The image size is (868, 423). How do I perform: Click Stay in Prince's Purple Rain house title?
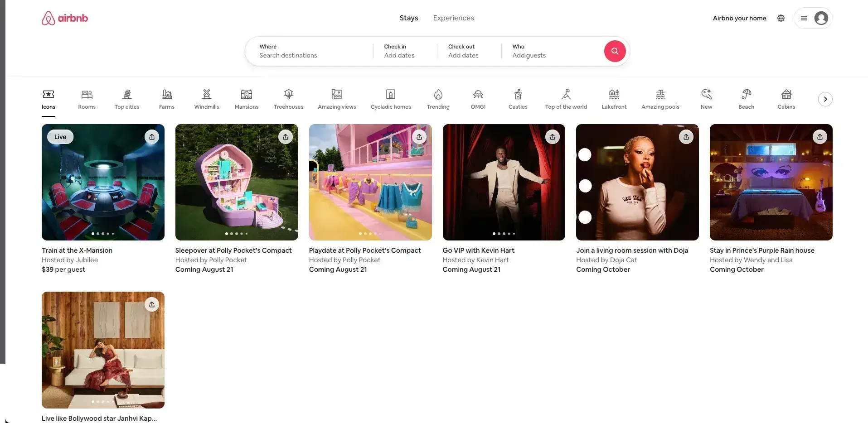click(x=762, y=250)
